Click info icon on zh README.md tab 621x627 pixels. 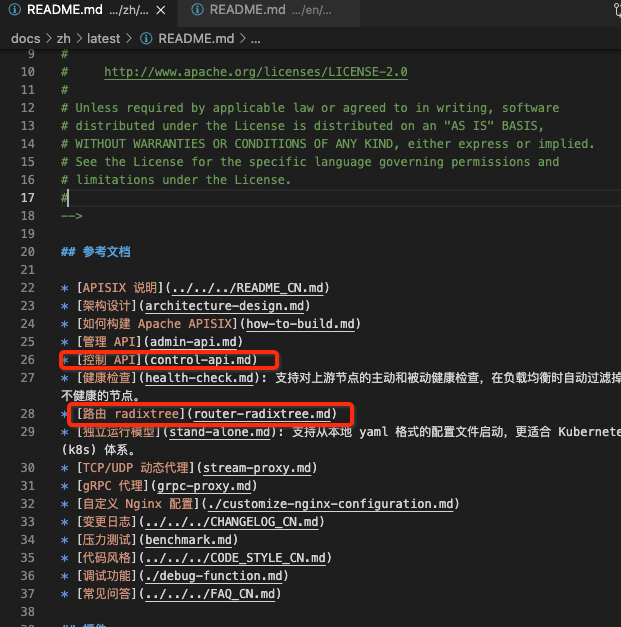click(x=15, y=10)
